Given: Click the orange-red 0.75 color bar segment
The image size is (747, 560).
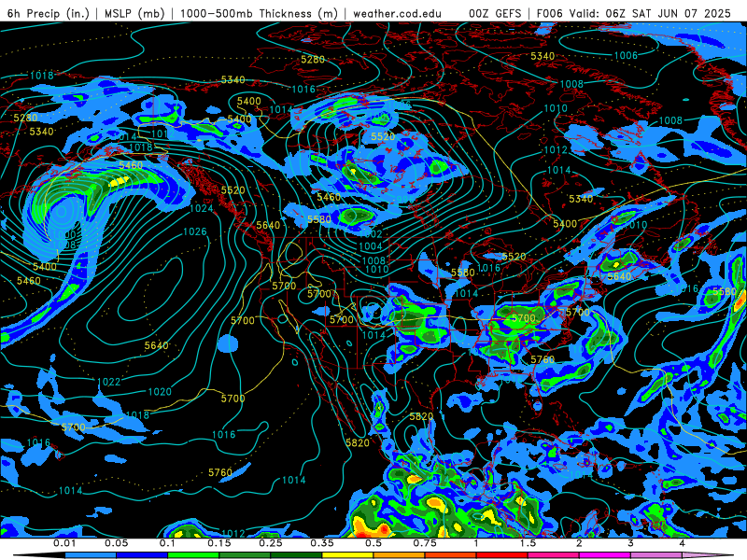Looking at the screenshot, I should tap(451, 555).
